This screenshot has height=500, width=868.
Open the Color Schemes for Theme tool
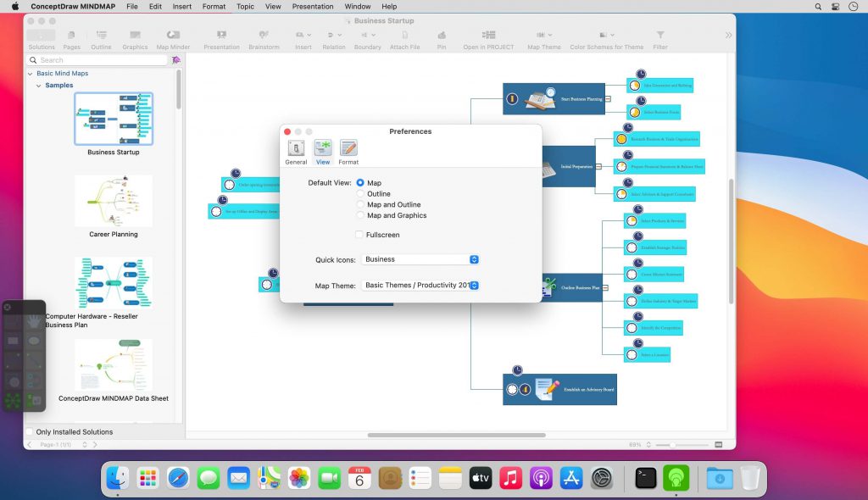(x=606, y=36)
